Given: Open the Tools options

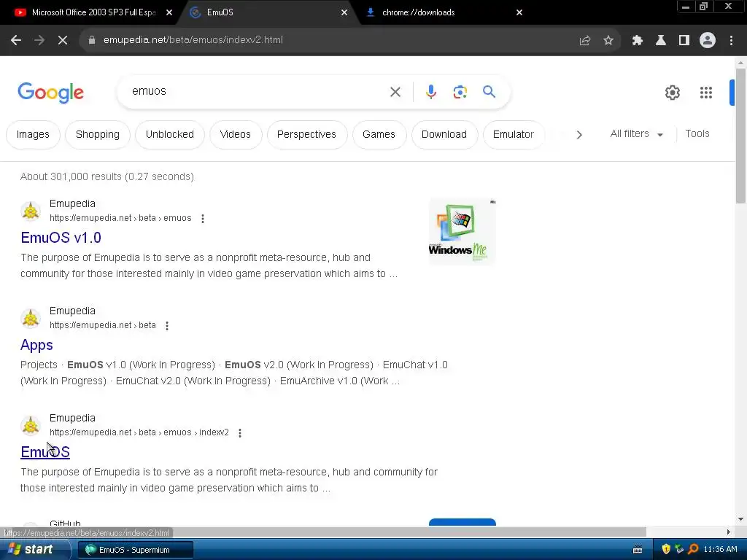Looking at the screenshot, I should [x=697, y=134].
